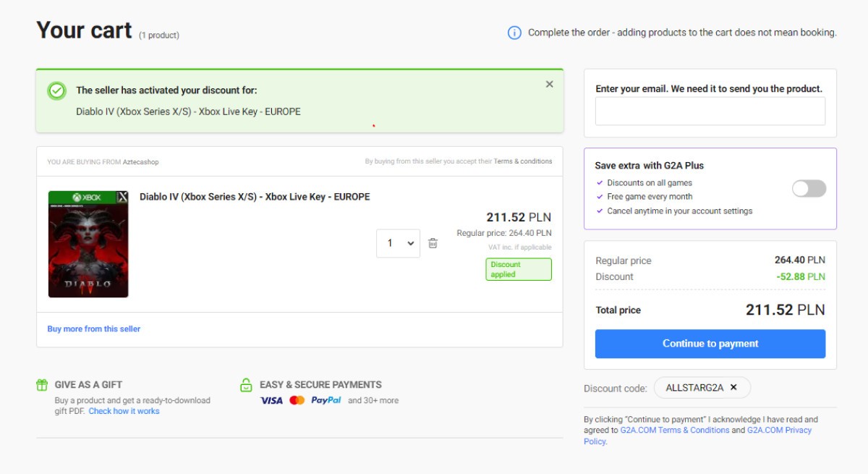The image size is (868, 474).
Task: Open Check how it works link
Action: click(124, 411)
